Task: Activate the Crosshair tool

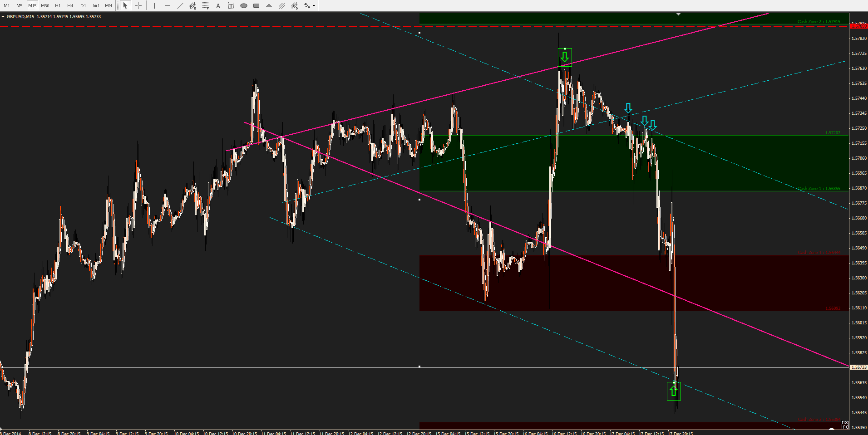Action: click(138, 5)
